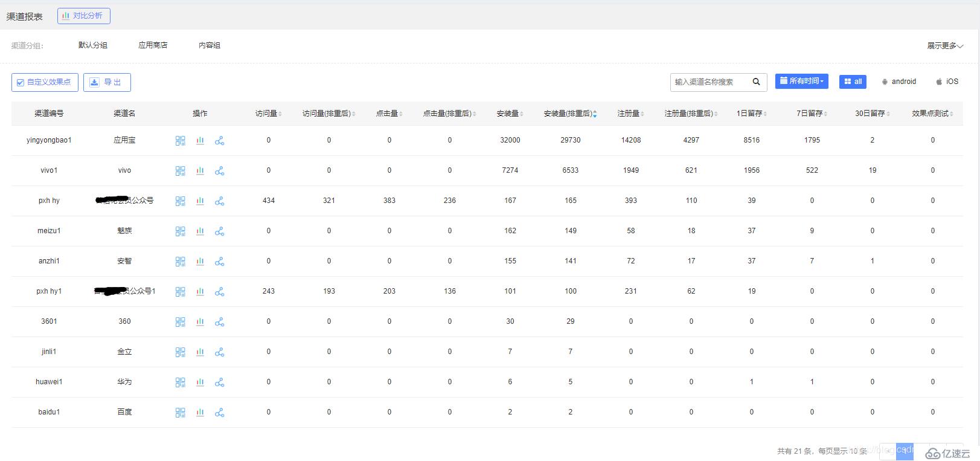
Task: Click the search magnifier icon
Action: 756,82
